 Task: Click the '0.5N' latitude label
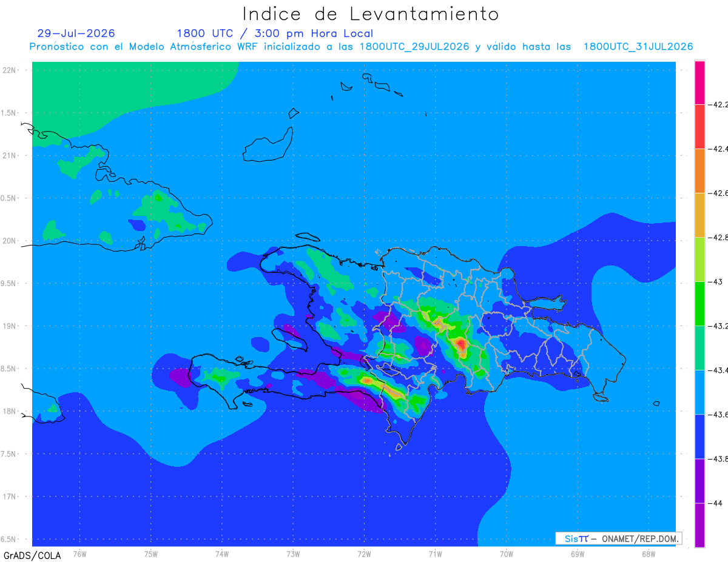8,198
